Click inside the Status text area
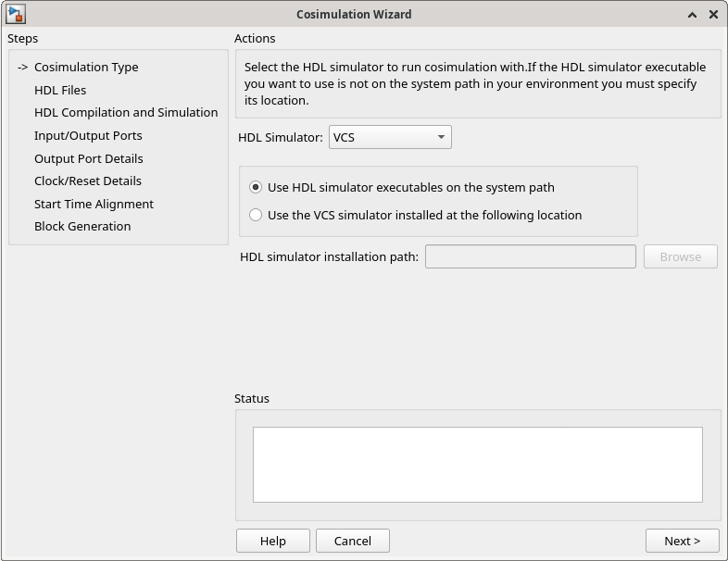The width and height of the screenshot is (728, 561). (477, 464)
